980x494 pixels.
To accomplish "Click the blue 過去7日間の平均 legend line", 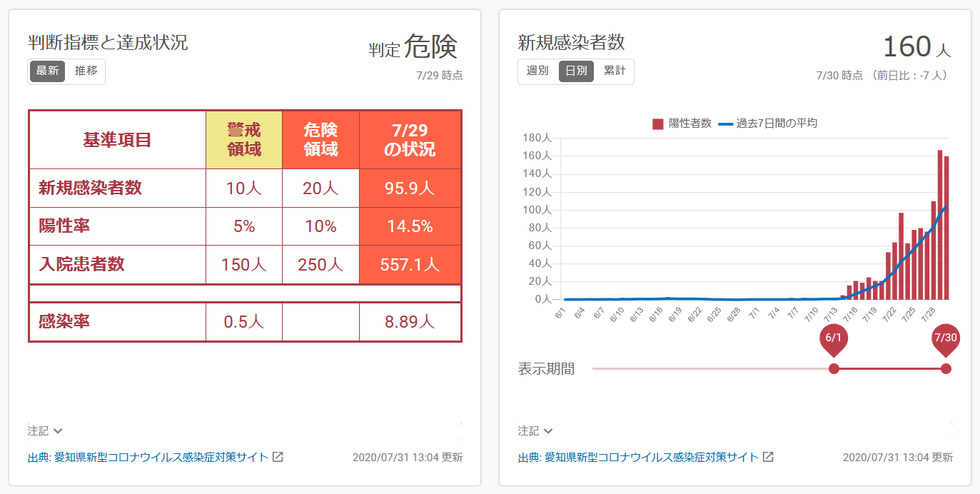I will (725, 123).
